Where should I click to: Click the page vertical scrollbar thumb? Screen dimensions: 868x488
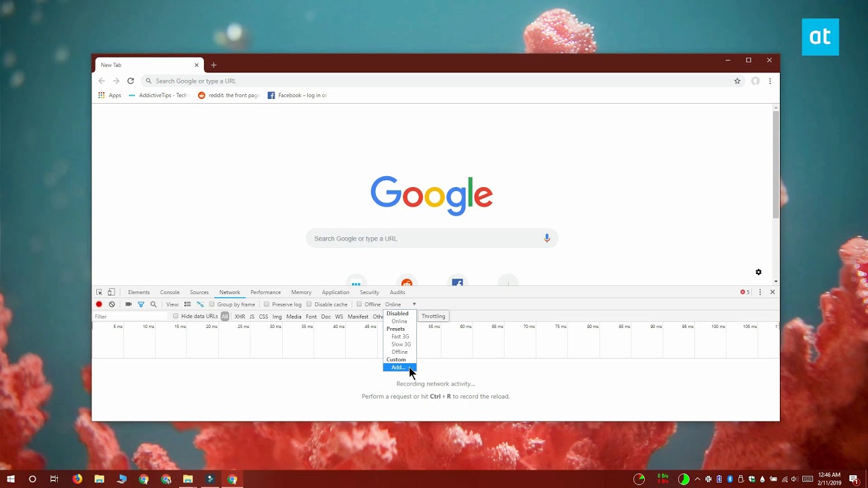pos(776,165)
